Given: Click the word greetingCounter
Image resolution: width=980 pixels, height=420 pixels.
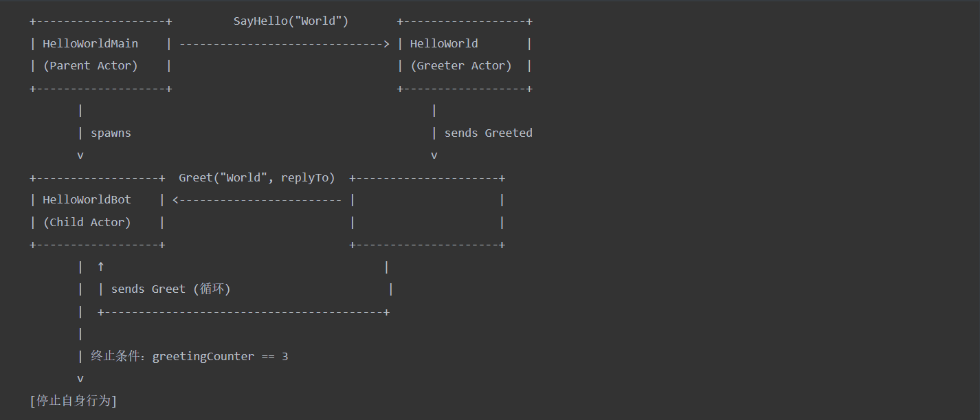Looking at the screenshot, I should click(203, 357).
